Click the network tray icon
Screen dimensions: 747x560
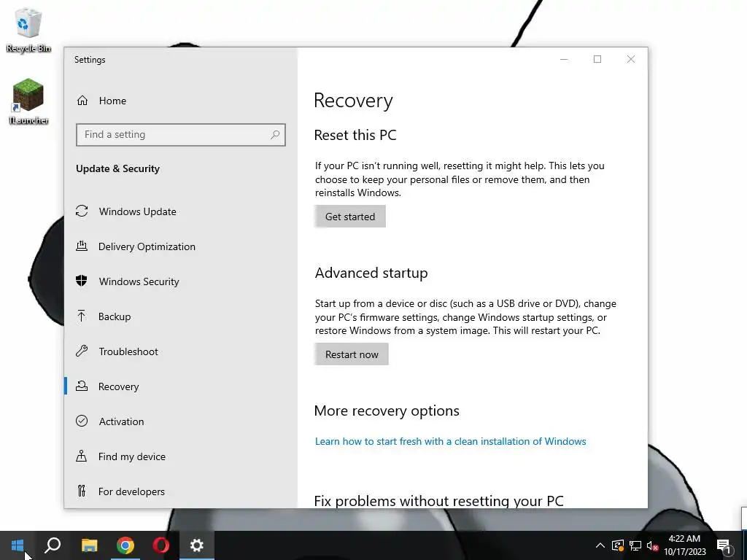(x=635, y=545)
